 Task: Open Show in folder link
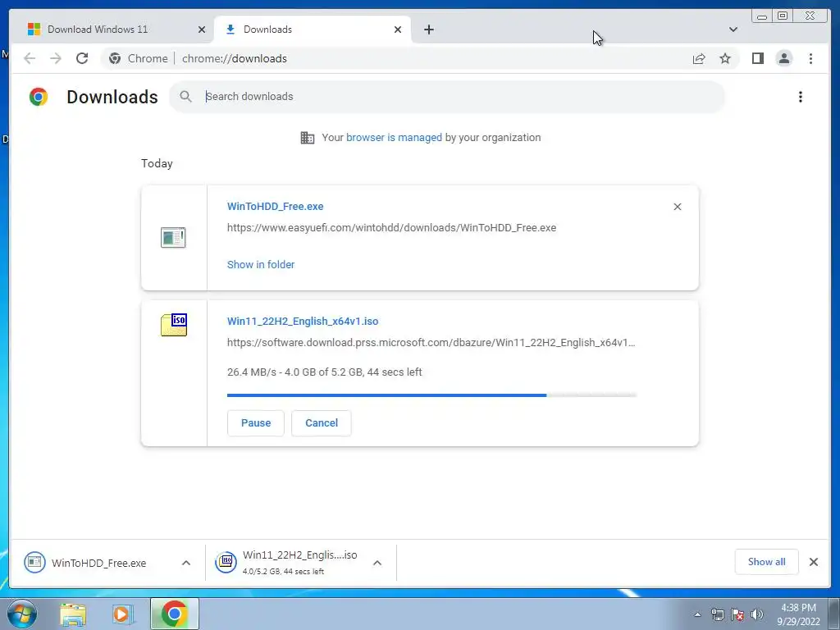point(261,265)
